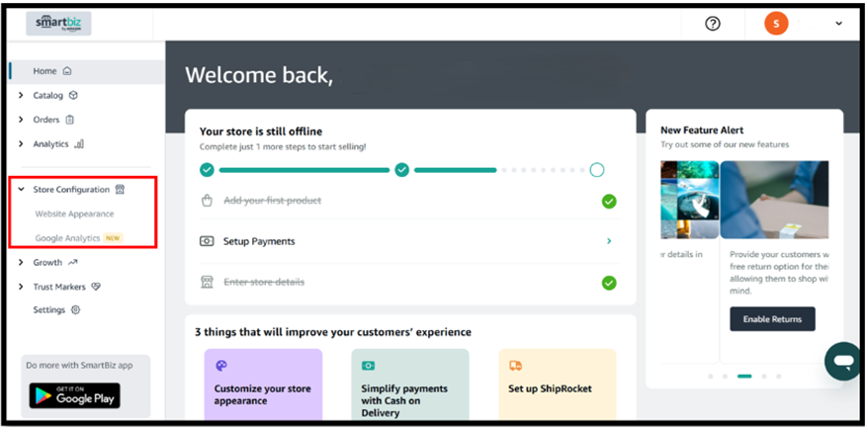Open the user avatar profile icon
868x430 pixels.
[776, 24]
